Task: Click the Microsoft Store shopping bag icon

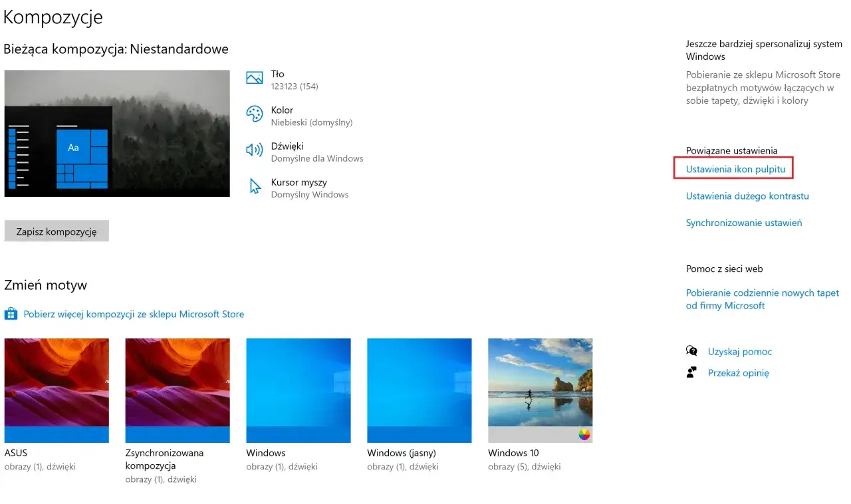Action: tap(11, 313)
